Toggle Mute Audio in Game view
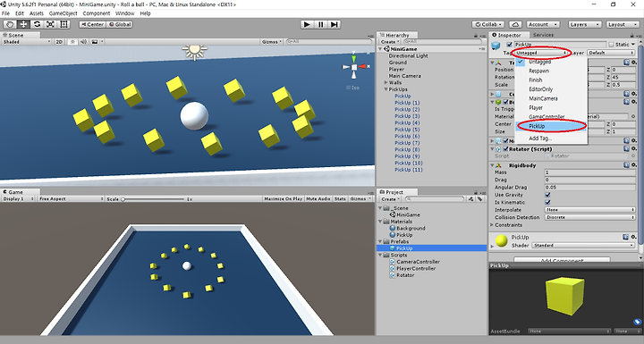Screen dimensions: 644x344 (x=318, y=198)
